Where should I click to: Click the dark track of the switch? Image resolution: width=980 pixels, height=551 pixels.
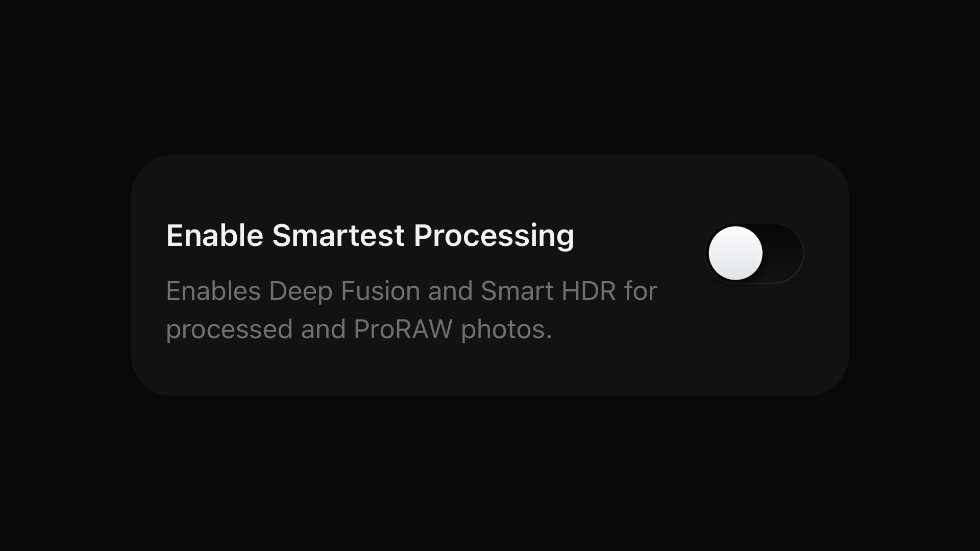coord(783,253)
